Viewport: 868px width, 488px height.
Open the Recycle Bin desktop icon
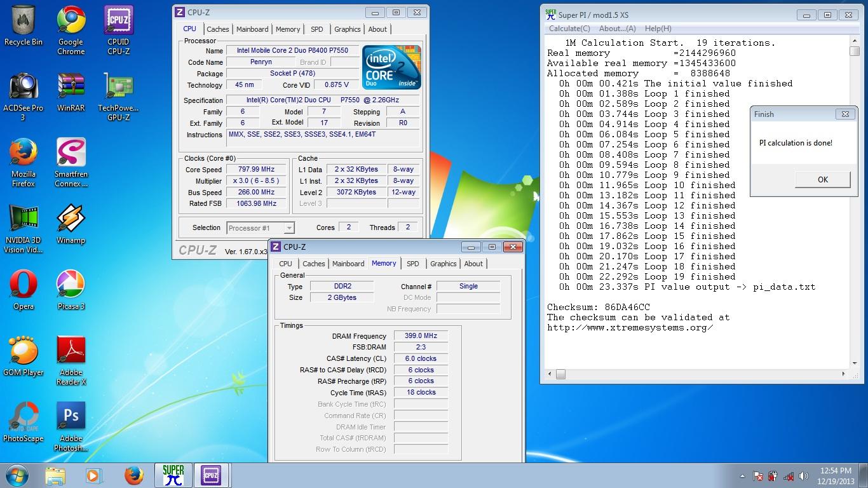tap(24, 26)
